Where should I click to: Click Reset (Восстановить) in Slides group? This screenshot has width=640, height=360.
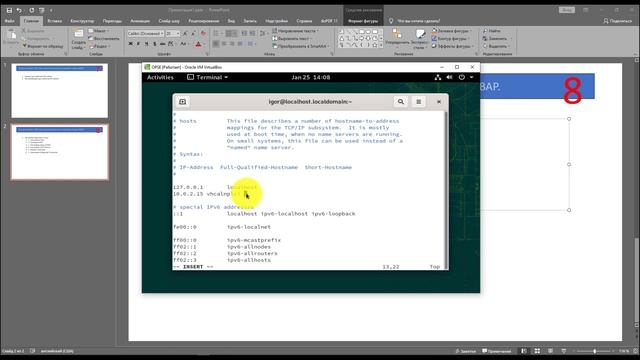pos(104,38)
